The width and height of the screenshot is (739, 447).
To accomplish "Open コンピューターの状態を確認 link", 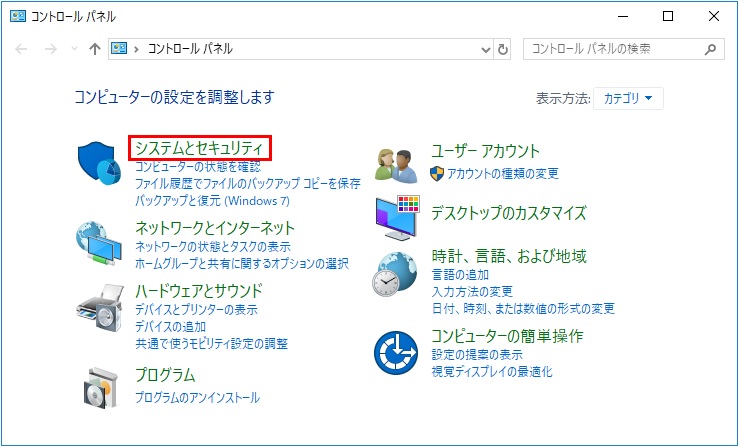I will coord(197,166).
